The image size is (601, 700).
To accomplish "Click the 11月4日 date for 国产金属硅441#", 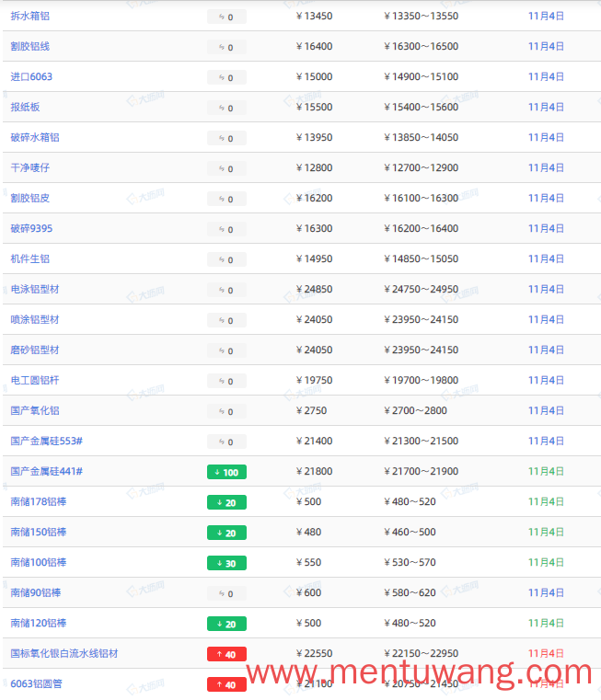I will coord(546,472).
